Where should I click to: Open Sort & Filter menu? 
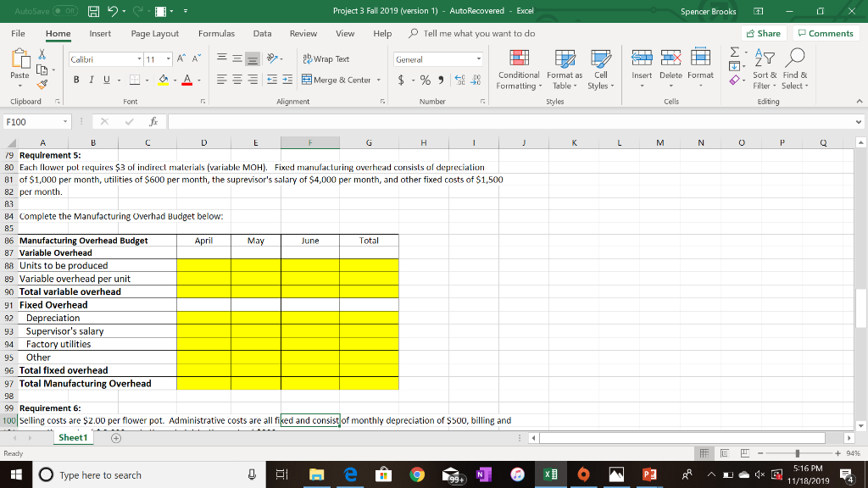tap(765, 69)
